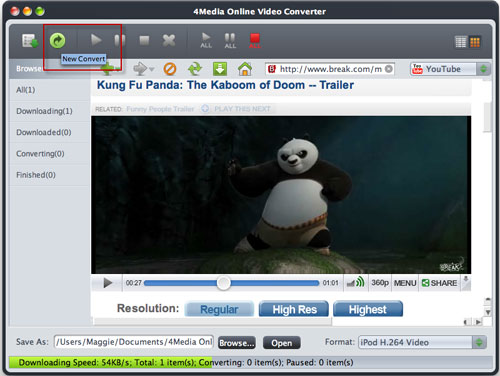Show the Converting(0) list
Viewport: 500px width, 376px height.
(50, 154)
